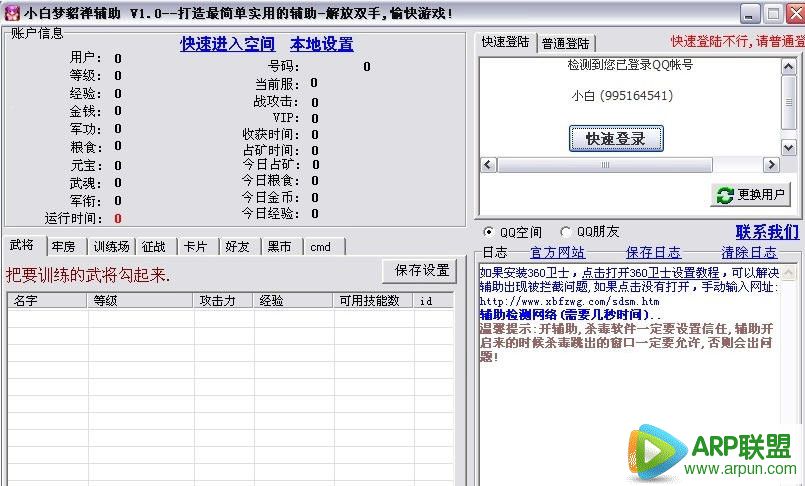The width and height of the screenshot is (805, 486).
Task: Click the 快速登录 button
Action: pyautogui.click(x=616, y=139)
